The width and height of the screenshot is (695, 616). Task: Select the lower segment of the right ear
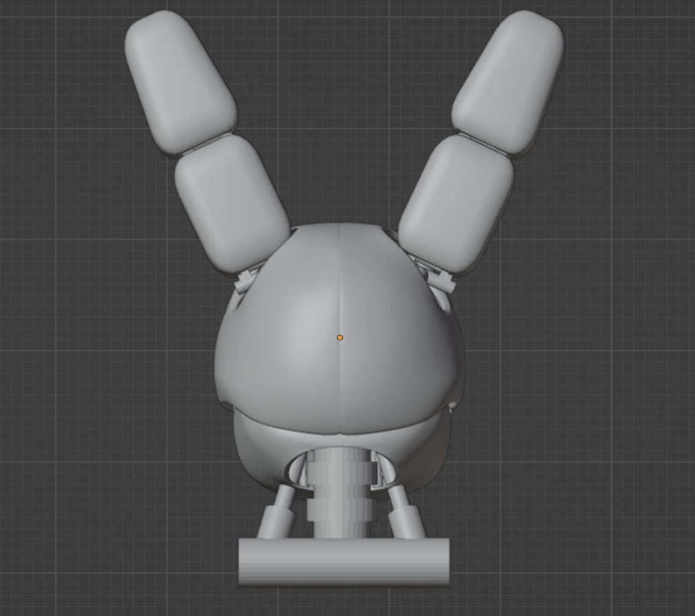coord(457,204)
